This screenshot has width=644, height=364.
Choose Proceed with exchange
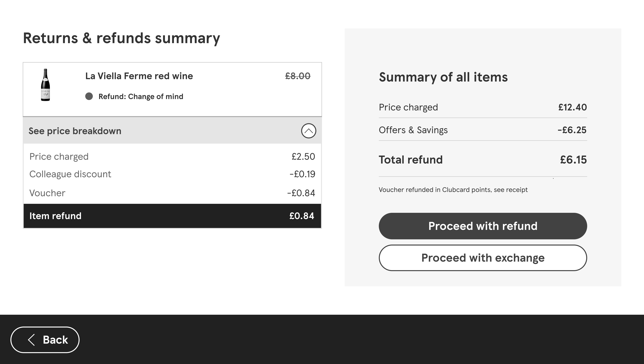483,258
